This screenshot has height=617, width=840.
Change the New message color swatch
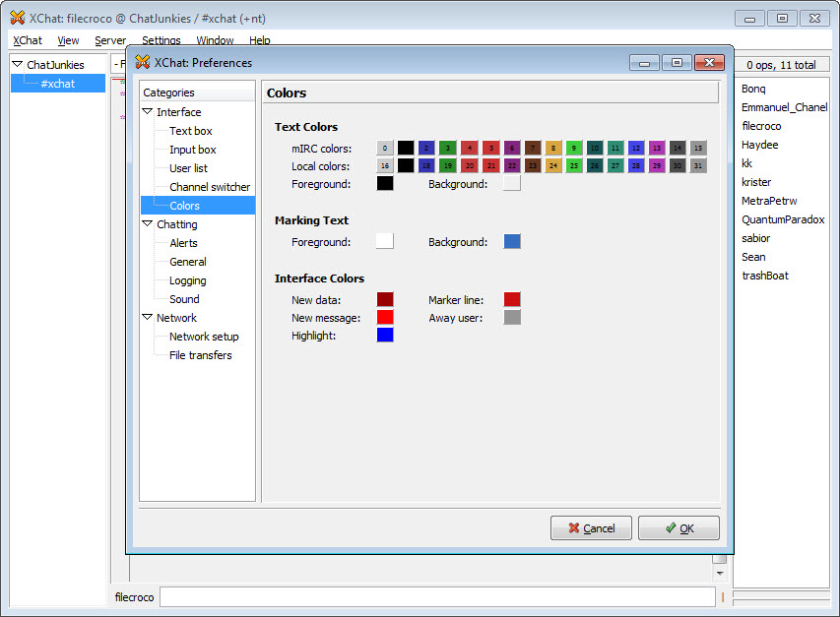385,317
